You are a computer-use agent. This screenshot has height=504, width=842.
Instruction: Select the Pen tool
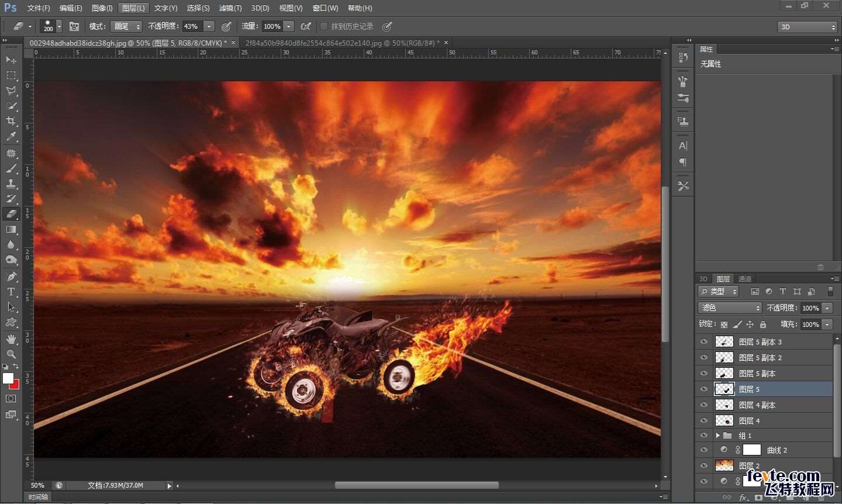tap(11, 277)
